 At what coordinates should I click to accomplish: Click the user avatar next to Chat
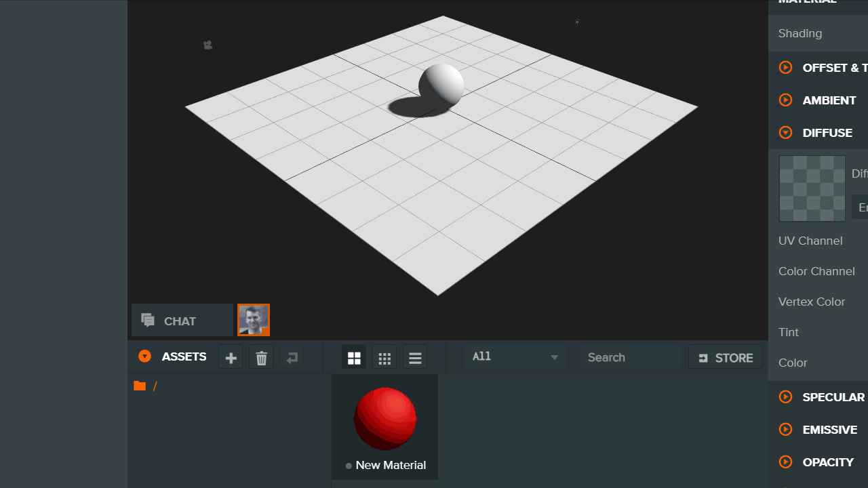[x=254, y=320]
